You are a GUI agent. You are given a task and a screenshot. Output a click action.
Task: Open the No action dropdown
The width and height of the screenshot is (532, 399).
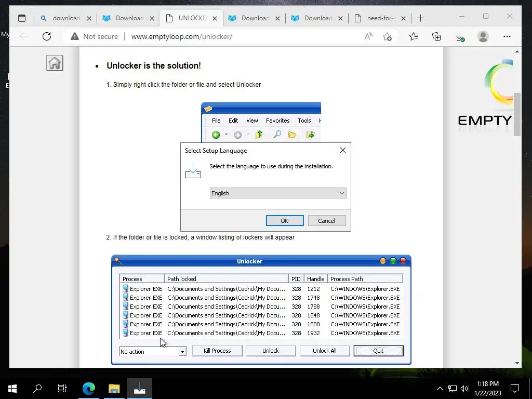pyautogui.click(x=153, y=352)
